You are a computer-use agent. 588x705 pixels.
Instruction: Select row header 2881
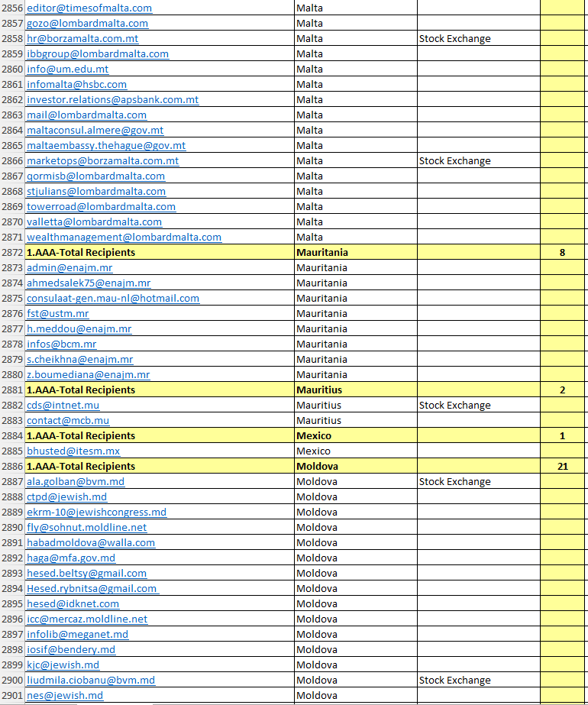pyautogui.click(x=12, y=390)
